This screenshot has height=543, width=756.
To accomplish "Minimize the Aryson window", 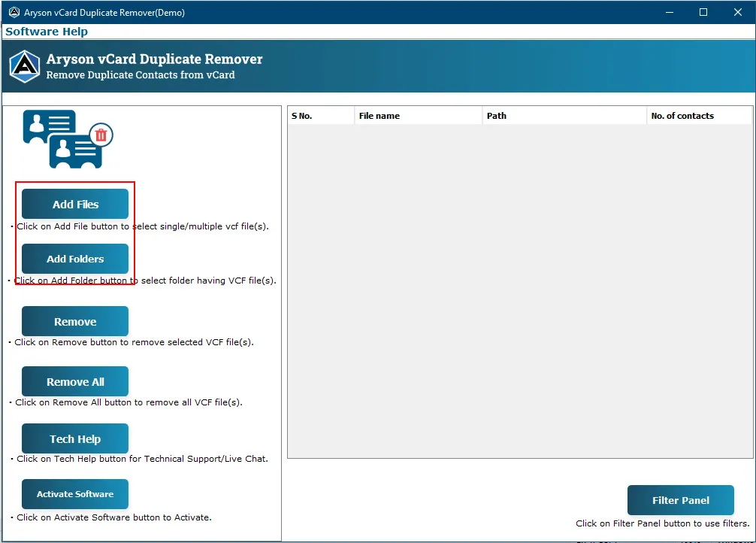I will 670,12.
